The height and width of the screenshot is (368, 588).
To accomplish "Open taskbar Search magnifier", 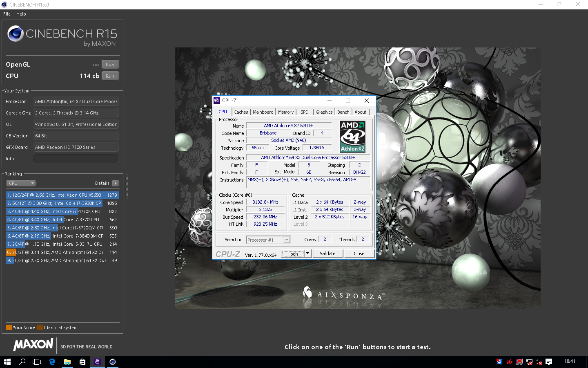I will (22, 362).
